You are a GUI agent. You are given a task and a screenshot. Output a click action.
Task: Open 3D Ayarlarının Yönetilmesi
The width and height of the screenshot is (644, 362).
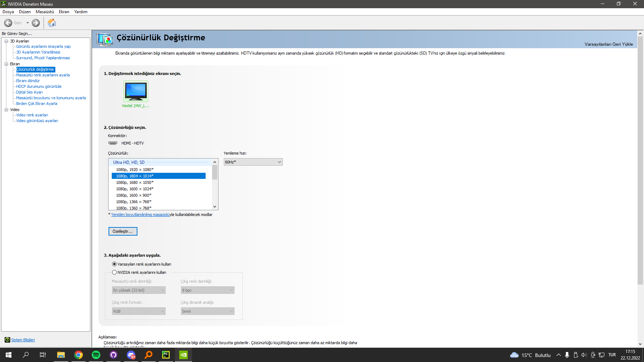(38, 52)
